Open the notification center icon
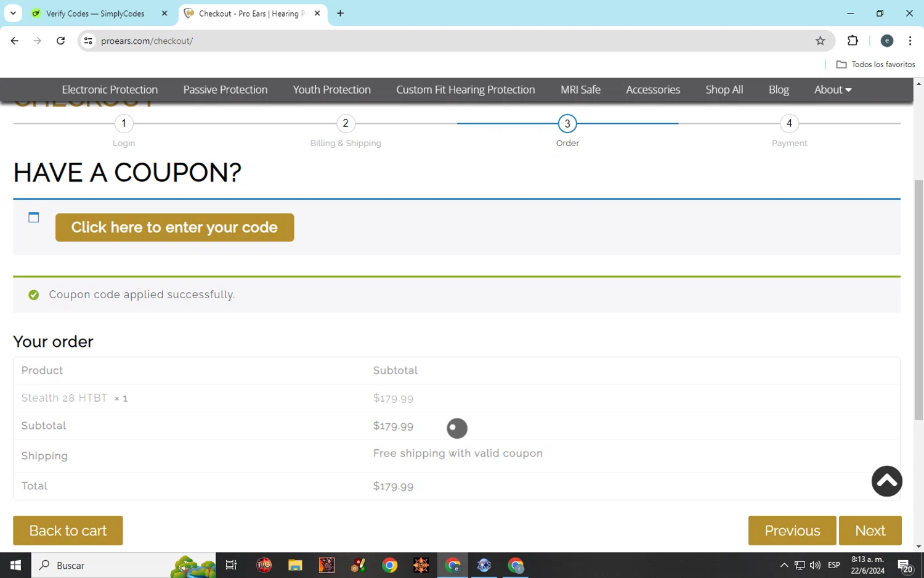The height and width of the screenshot is (578, 924). click(905, 565)
